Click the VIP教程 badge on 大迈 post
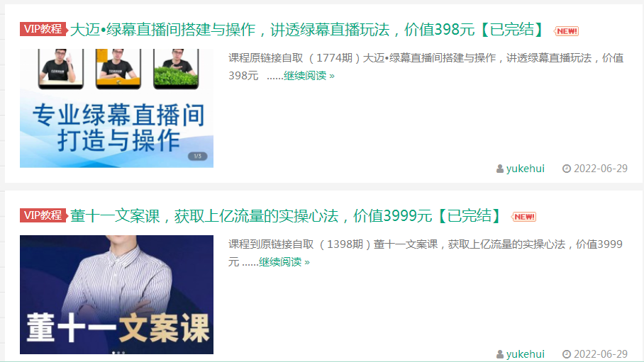The width and height of the screenshot is (644, 362). click(x=43, y=29)
